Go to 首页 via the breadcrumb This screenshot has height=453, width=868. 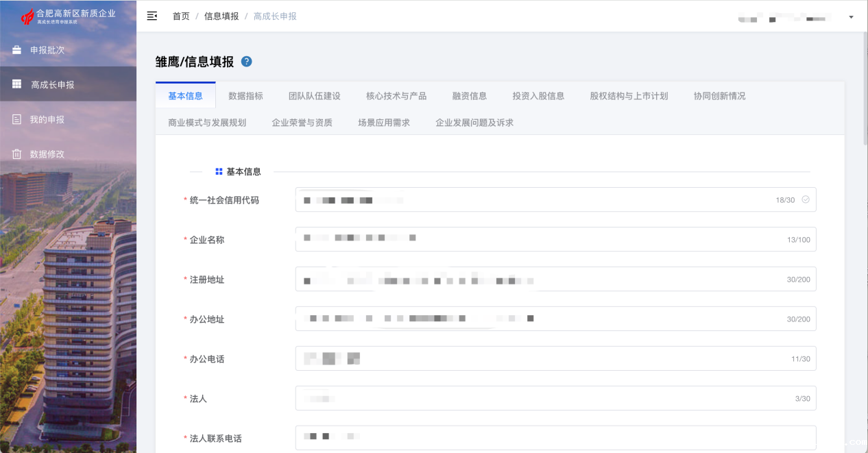tap(180, 16)
